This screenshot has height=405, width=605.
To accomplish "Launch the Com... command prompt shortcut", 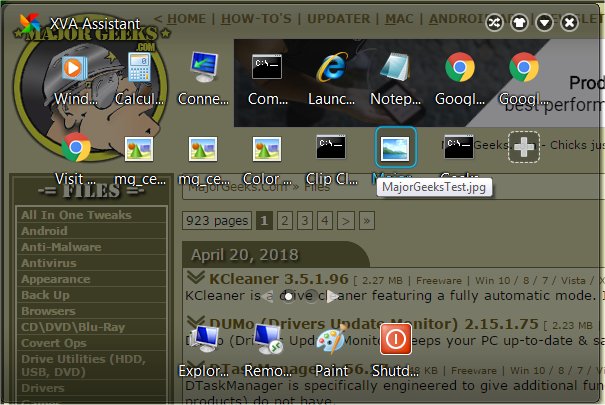I will (x=267, y=80).
